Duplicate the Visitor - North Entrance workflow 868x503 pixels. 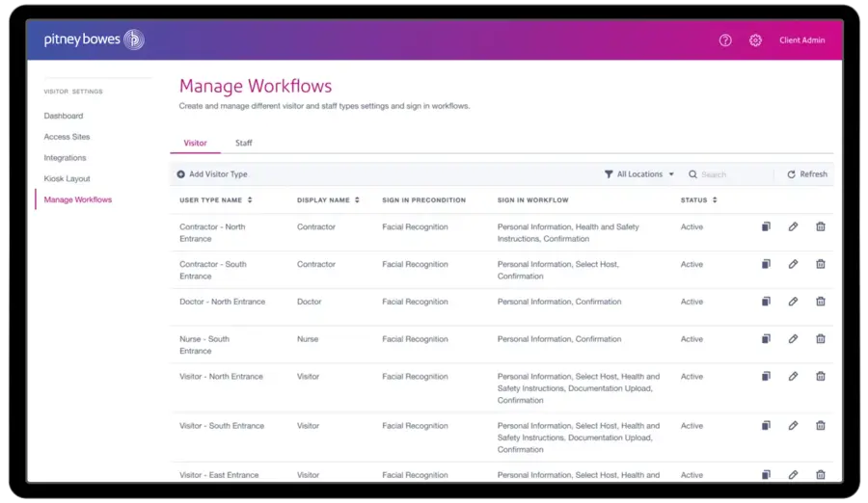765,377
